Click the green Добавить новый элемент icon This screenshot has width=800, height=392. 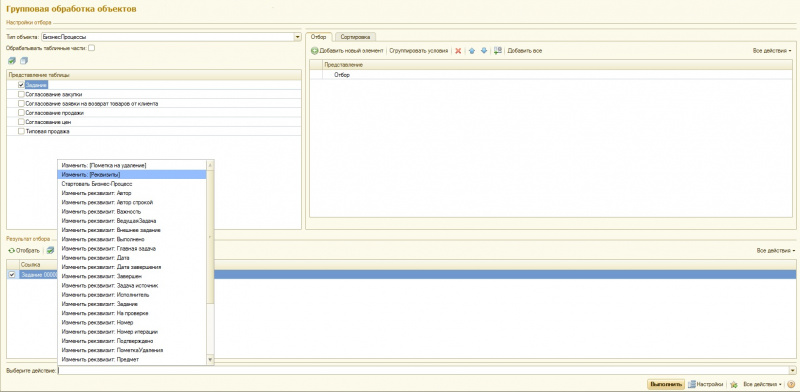(x=314, y=51)
